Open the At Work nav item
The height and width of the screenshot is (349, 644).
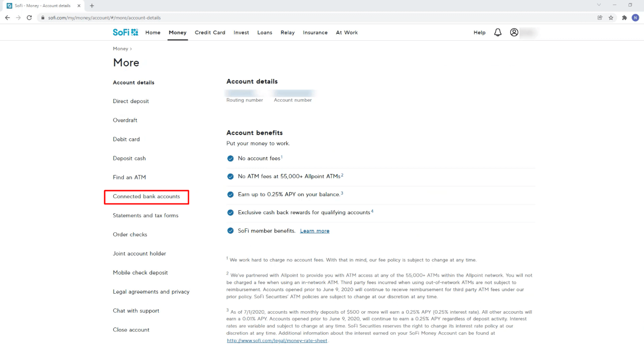(x=347, y=32)
